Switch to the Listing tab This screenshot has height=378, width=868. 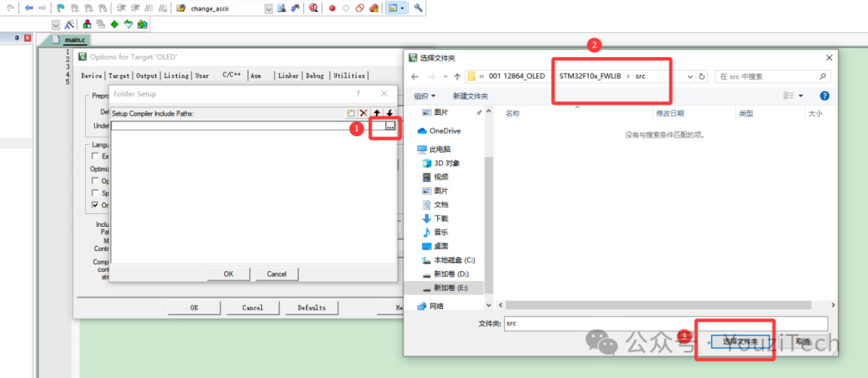click(177, 76)
